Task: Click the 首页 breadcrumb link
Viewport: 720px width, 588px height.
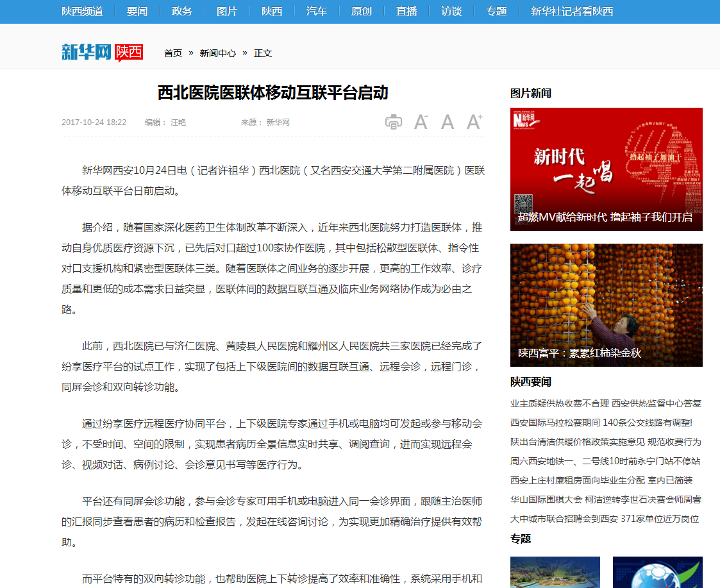Action: tap(173, 53)
